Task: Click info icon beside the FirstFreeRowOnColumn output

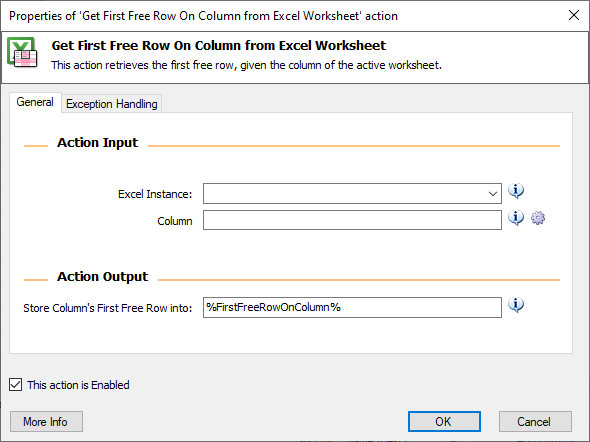Action: point(516,305)
